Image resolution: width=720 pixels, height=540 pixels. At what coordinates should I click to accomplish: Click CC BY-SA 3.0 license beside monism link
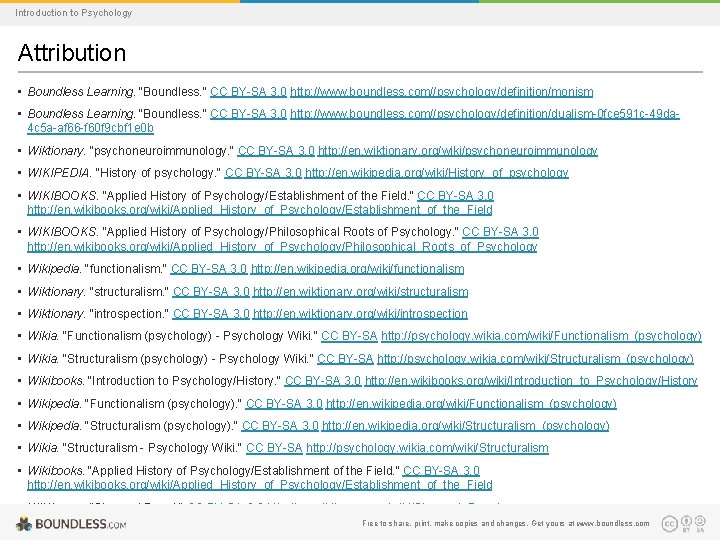coord(248,92)
